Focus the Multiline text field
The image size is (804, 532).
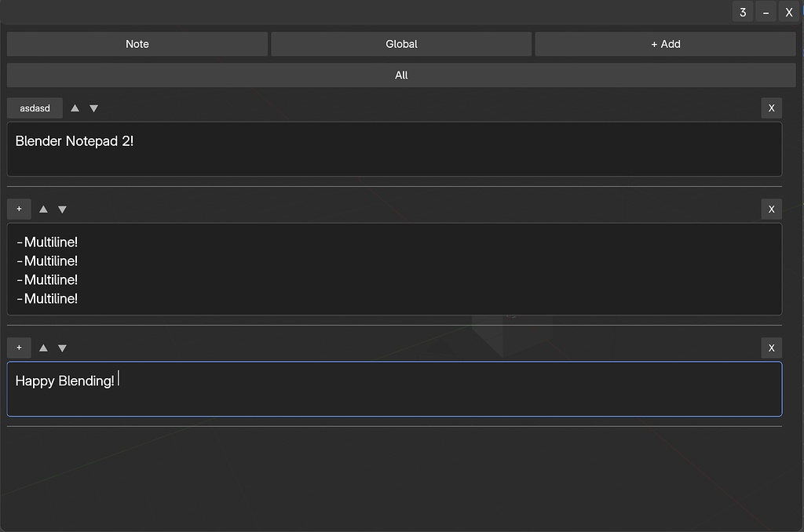[394, 269]
